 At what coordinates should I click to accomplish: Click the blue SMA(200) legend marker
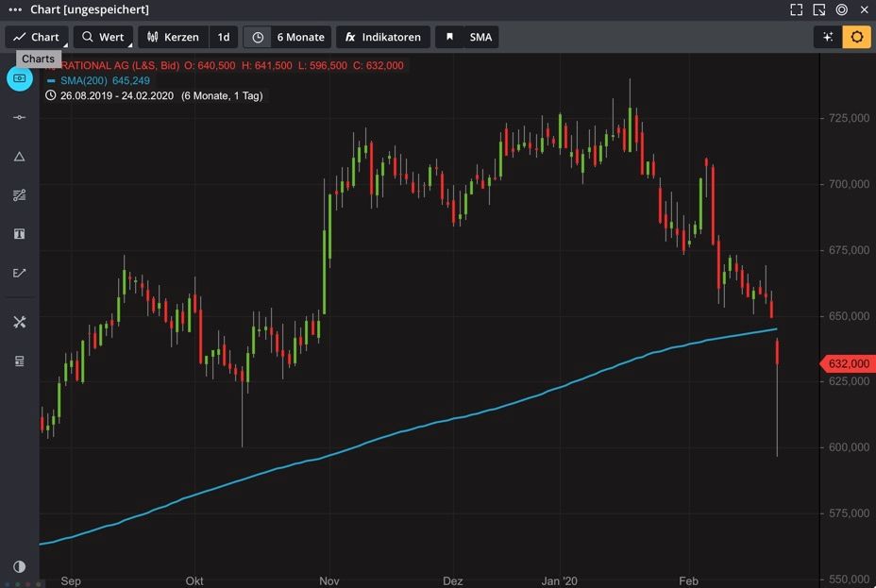(51, 81)
